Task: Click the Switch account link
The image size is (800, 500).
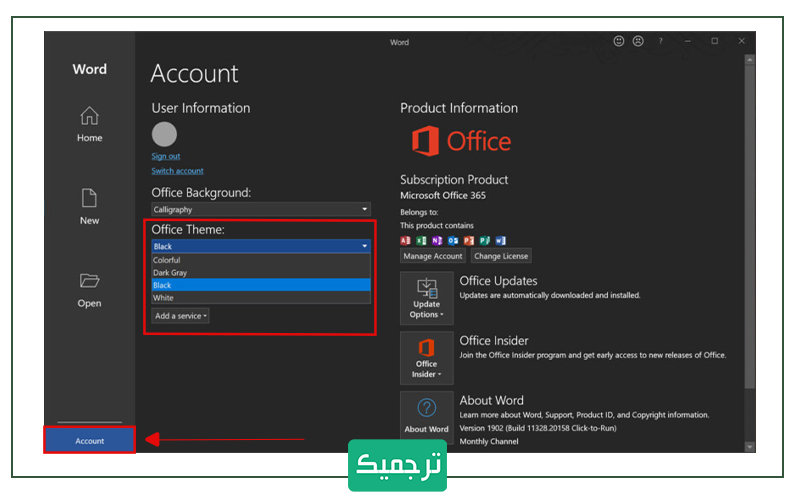Action: point(177,171)
